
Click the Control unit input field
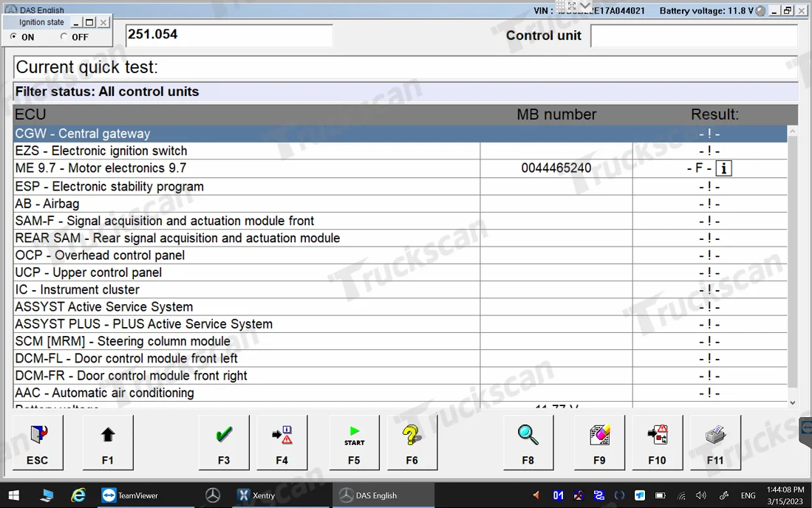(x=694, y=35)
